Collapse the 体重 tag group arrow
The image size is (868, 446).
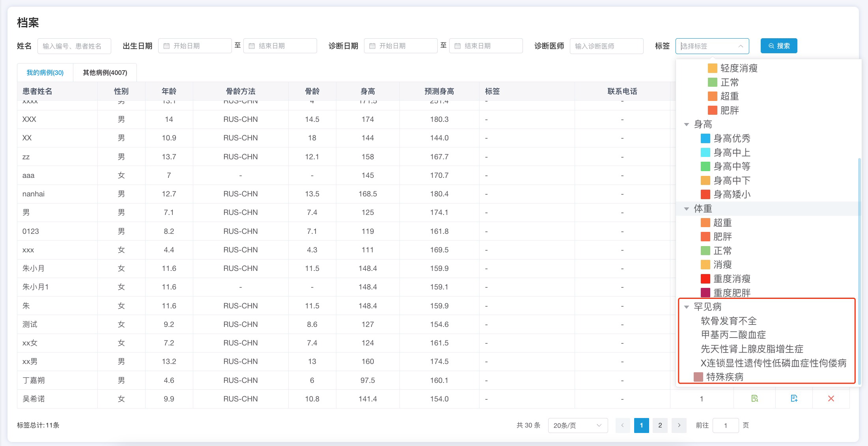[x=687, y=209]
